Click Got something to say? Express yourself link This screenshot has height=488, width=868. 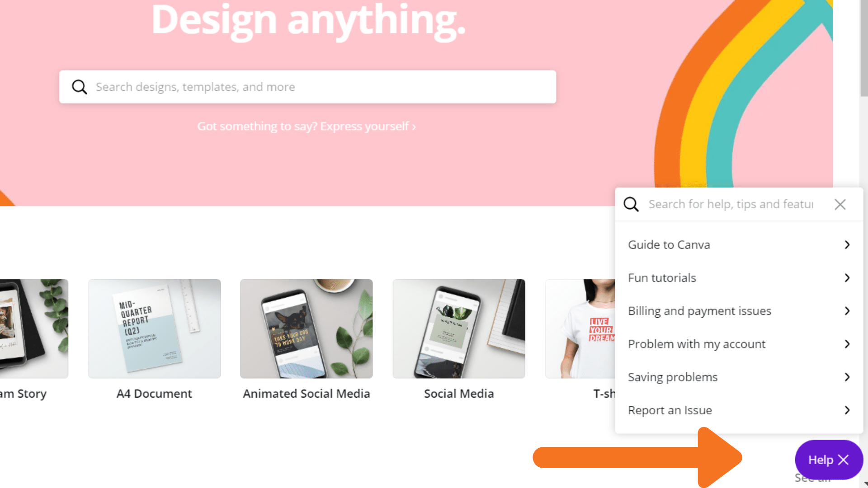[307, 126]
